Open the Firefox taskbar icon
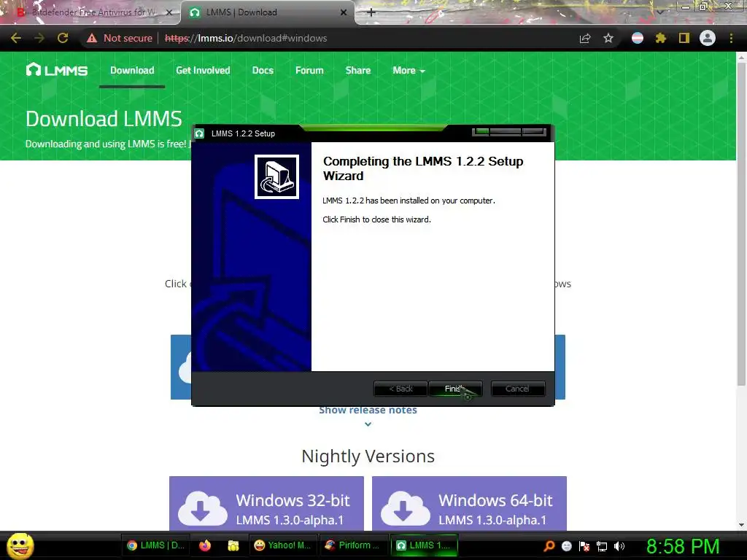This screenshot has width=747, height=560. pos(205,545)
